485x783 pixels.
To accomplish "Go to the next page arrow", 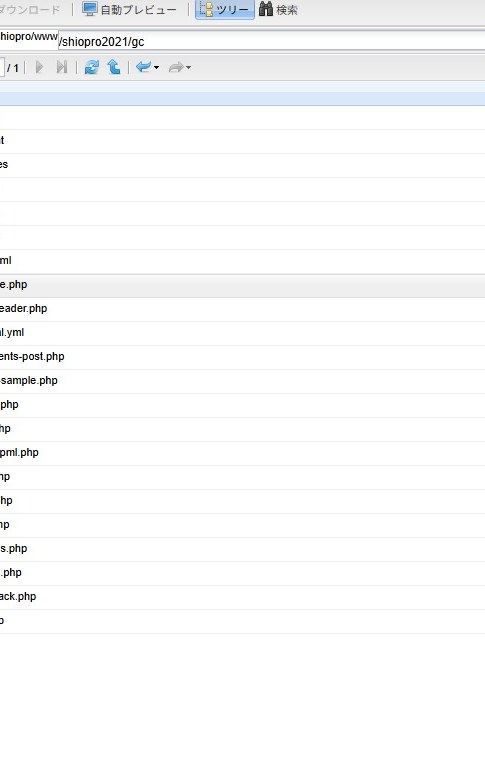I will [x=39, y=67].
